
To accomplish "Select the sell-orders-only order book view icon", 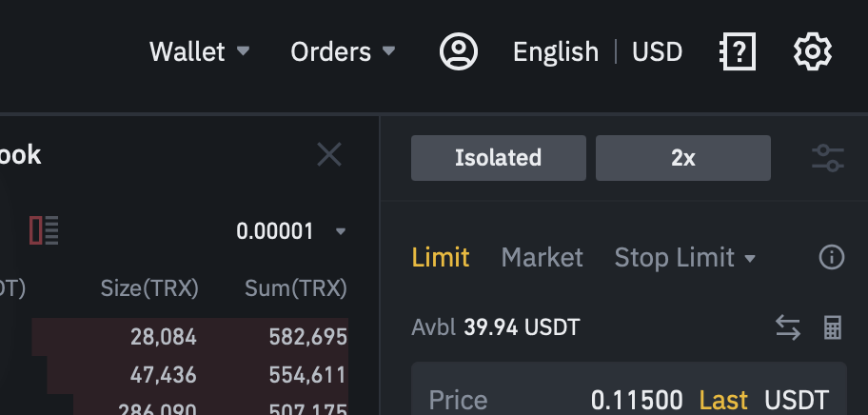I will point(44,230).
